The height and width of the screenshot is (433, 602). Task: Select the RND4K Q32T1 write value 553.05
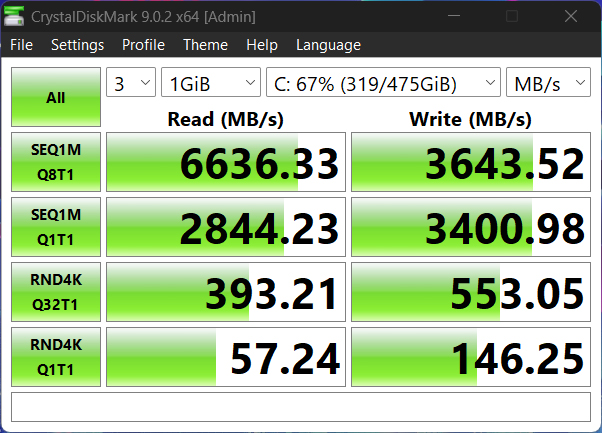tap(471, 292)
